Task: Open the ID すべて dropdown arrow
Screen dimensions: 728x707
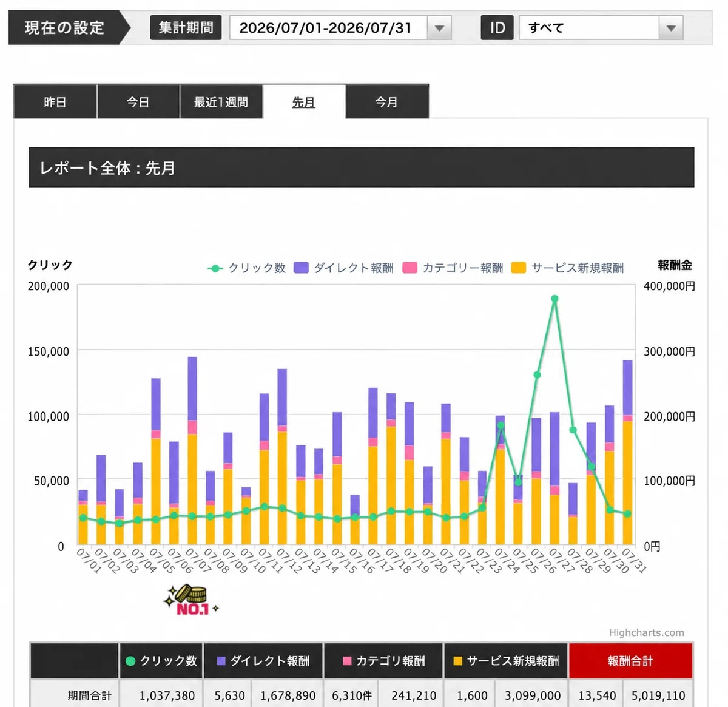Action: click(671, 28)
